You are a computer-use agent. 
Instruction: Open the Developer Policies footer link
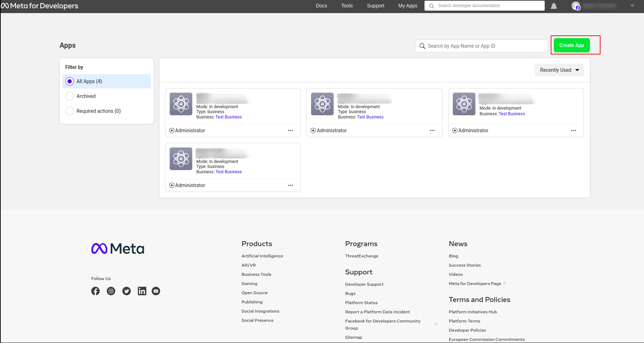[467, 330]
